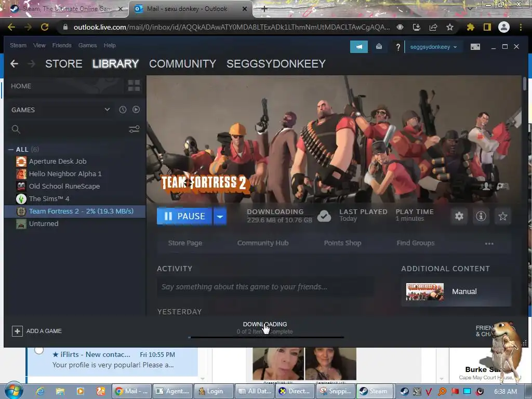Open more links ellipsis menu
532x399 pixels.
coord(489,243)
